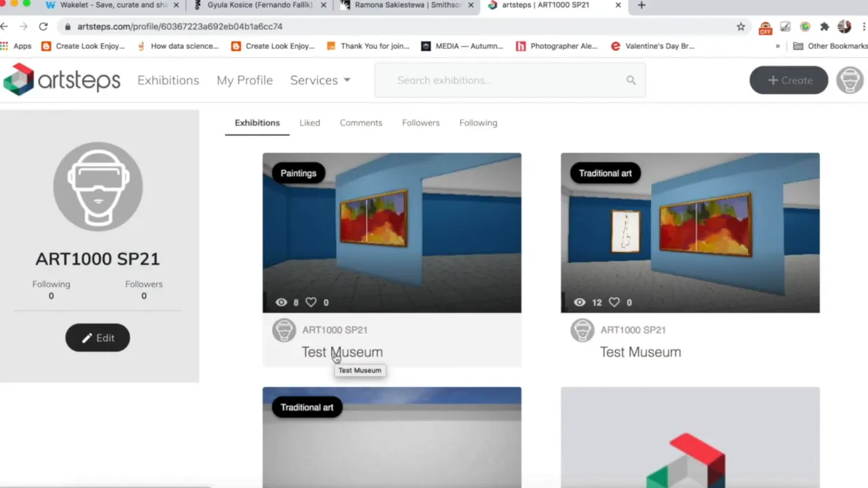Open the bottom-right exhibition with cube logo
This screenshot has width=868, height=488.
pyautogui.click(x=690, y=438)
